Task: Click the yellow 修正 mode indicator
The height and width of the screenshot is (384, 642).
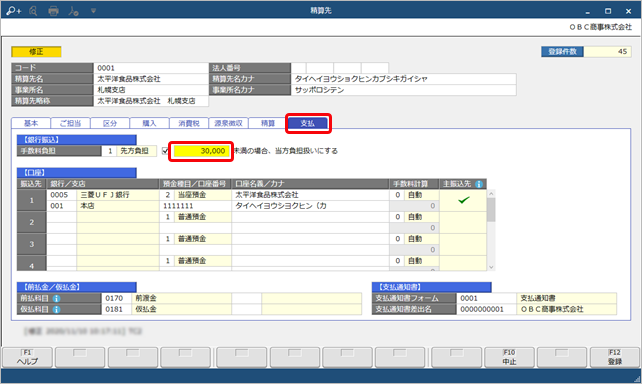Action: (x=36, y=52)
